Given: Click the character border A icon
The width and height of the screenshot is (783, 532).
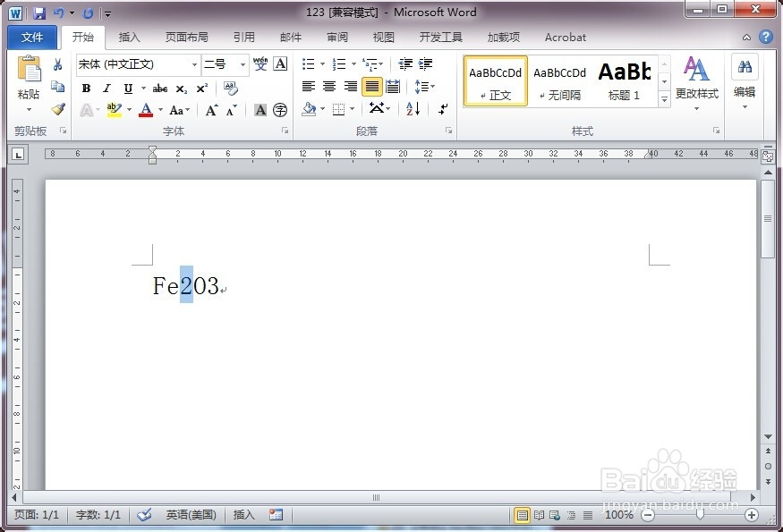Looking at the screenshot, I should (x=281, y=63).
